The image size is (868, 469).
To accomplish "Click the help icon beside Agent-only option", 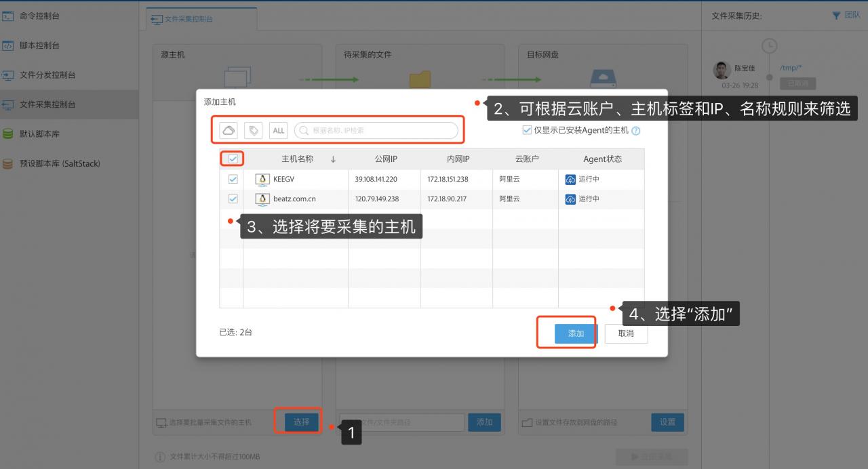I will pyautogui.click(x=635, y=131).
